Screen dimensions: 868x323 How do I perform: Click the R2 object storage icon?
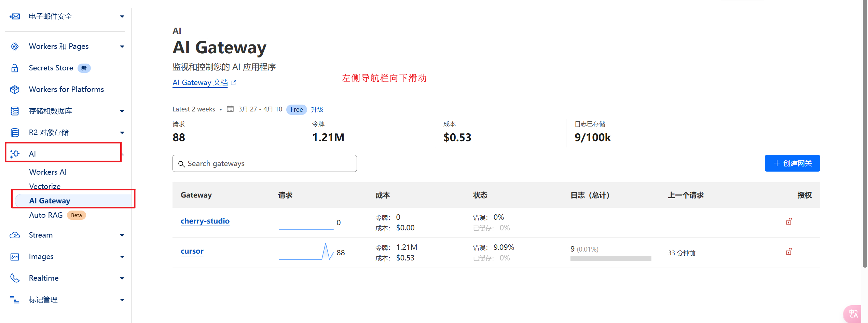click(15, 133)
